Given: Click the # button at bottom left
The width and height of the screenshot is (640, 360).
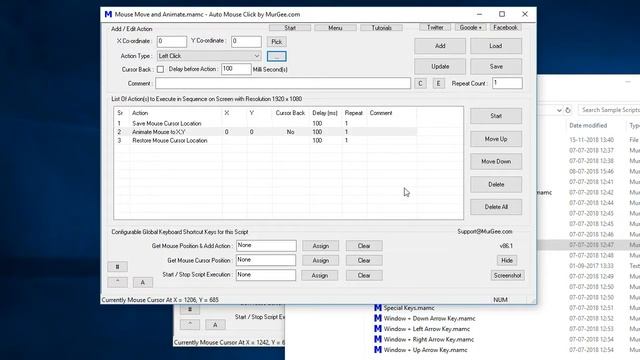Looking at the screenshot, I should [118, 267].
